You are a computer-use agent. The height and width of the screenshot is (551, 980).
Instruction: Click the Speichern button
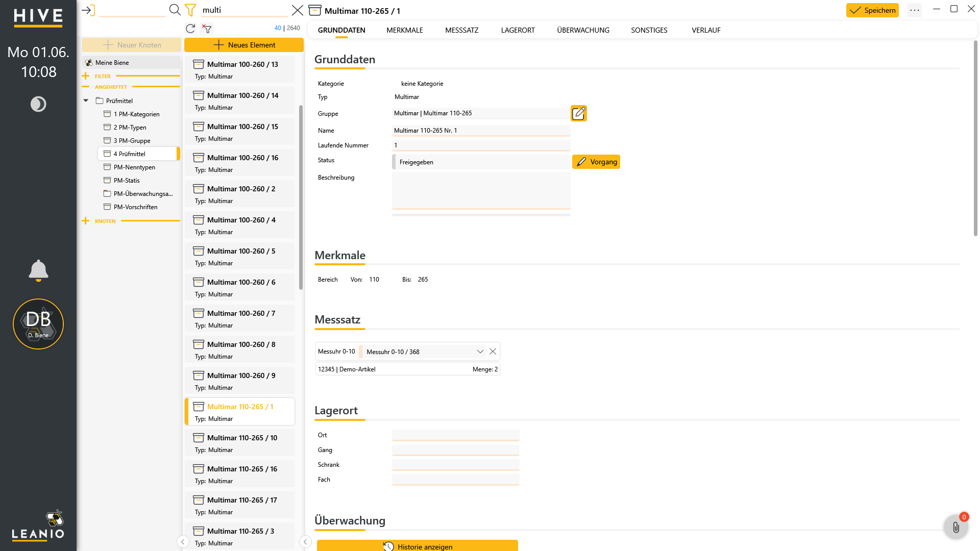[x=872, y=10]
